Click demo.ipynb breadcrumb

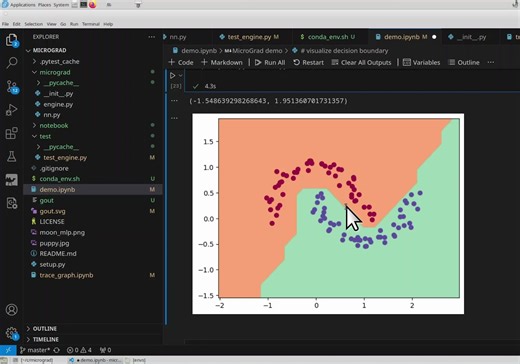point(195,51)
